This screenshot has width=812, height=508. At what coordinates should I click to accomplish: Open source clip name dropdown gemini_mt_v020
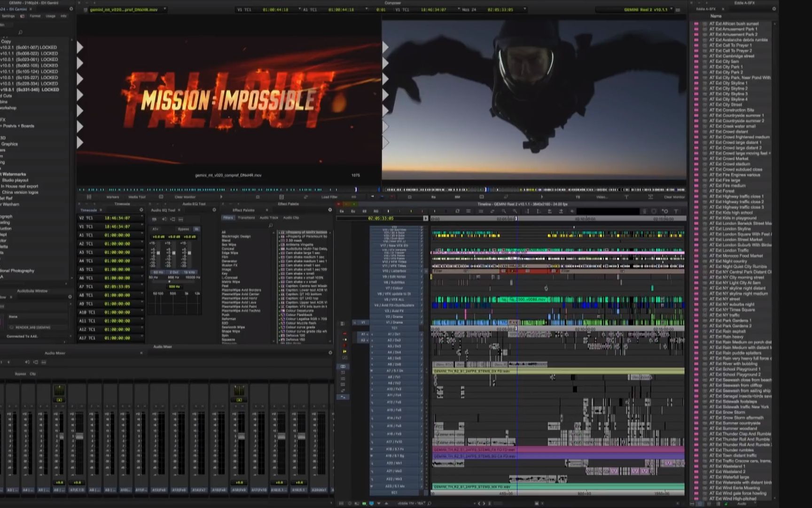(165, 9)
